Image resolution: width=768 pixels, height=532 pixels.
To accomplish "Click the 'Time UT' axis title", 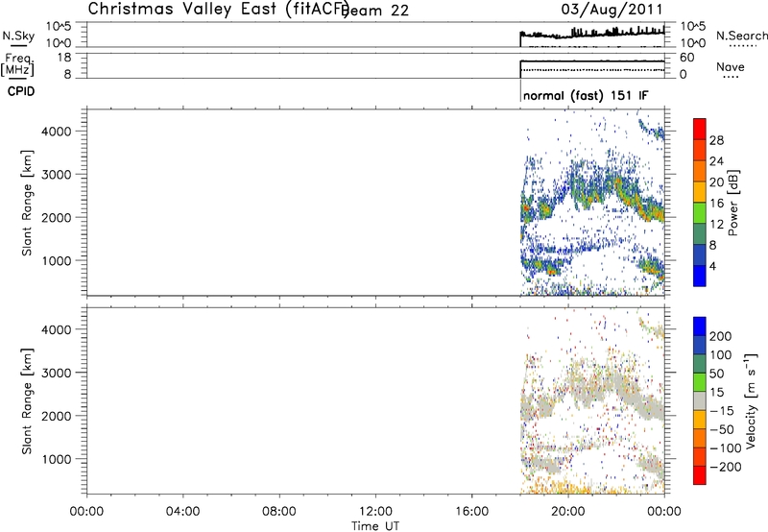I will click(x=375, y=526).
